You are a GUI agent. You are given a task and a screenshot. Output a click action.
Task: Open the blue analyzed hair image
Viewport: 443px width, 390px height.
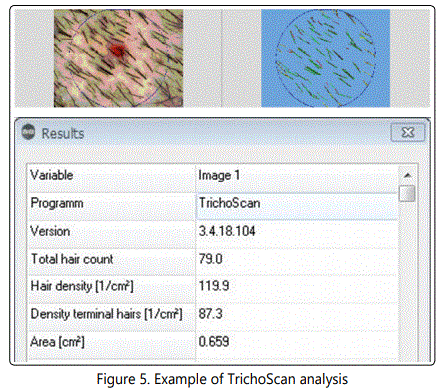[325, 58]
